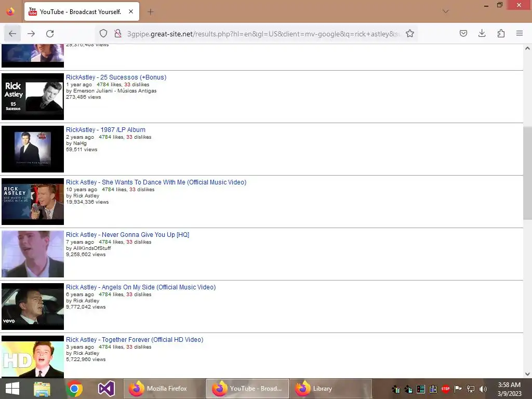This screenshot has width=532, height=399.
Task: Click the 9,772,042 views count
Action: [86, 307]
